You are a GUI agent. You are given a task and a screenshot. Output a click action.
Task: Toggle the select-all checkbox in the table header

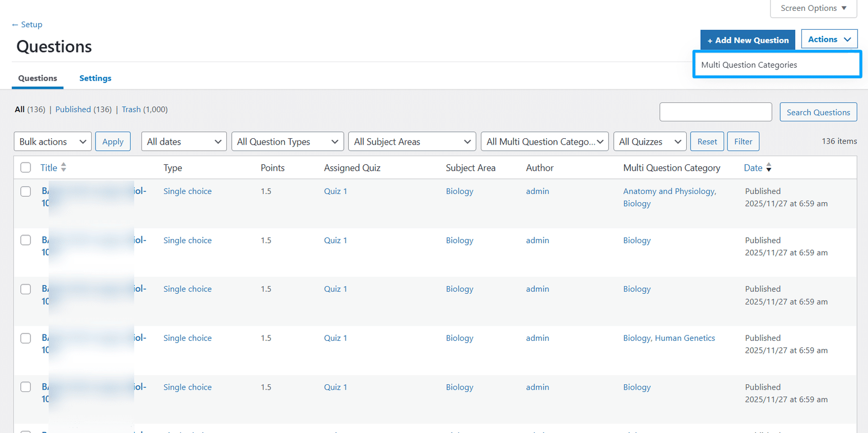coord(25,167)
